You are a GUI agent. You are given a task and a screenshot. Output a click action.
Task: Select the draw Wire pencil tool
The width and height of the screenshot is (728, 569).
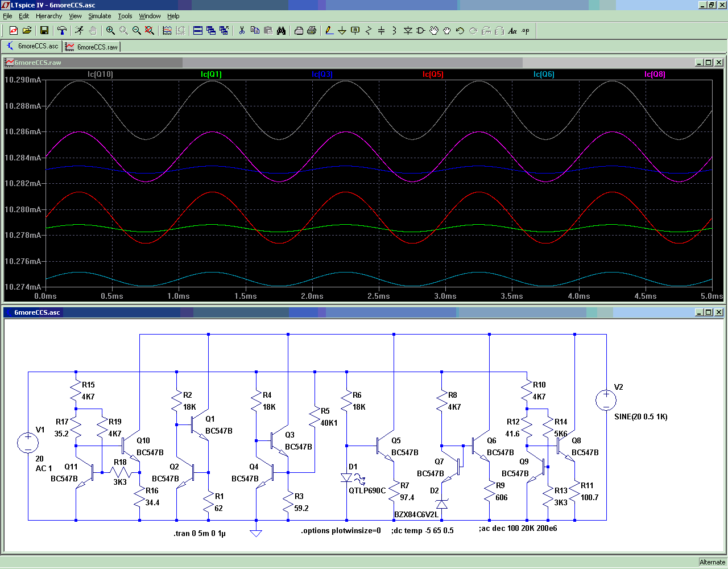coord(329,31)
